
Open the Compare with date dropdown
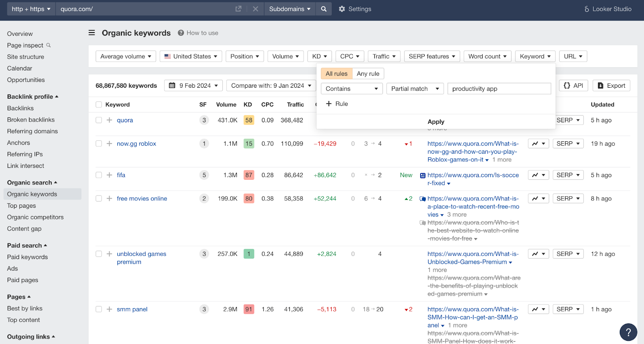[x=271, y=86]
